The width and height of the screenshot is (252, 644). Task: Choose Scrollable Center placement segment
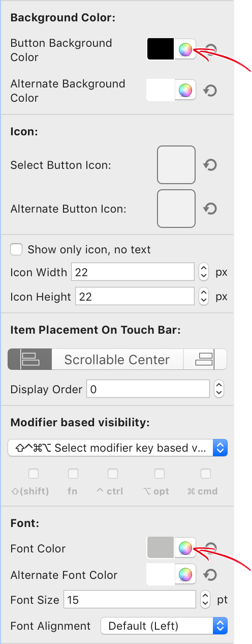(117, 359)
